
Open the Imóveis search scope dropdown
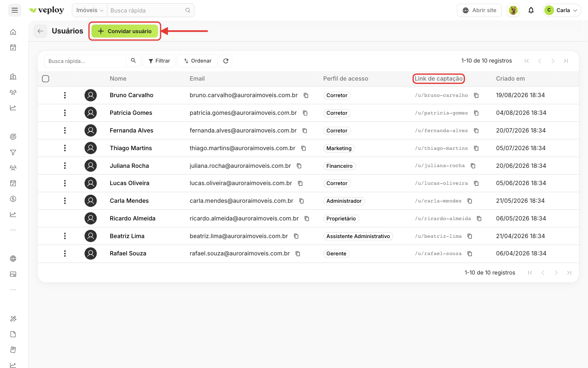(x=90, y=10)
